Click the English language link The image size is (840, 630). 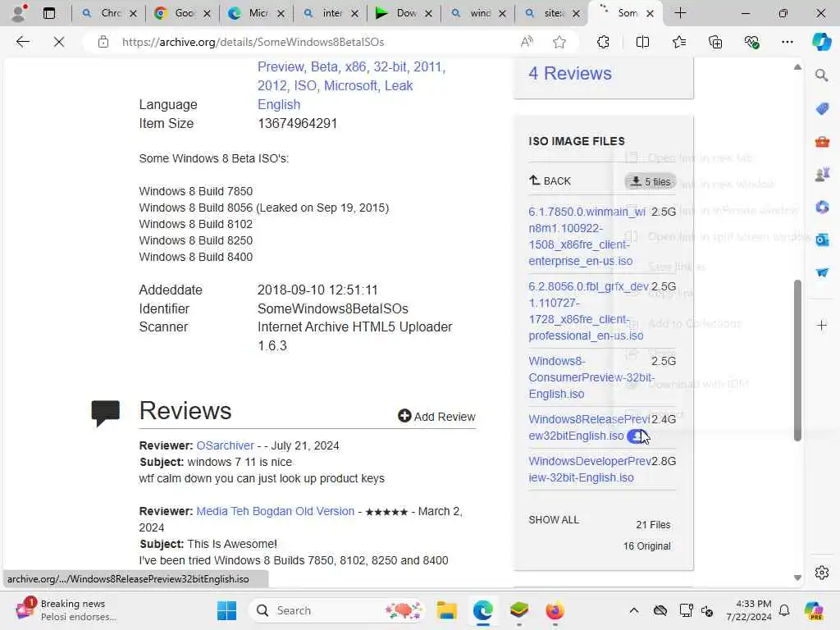(x=279, y=104)
